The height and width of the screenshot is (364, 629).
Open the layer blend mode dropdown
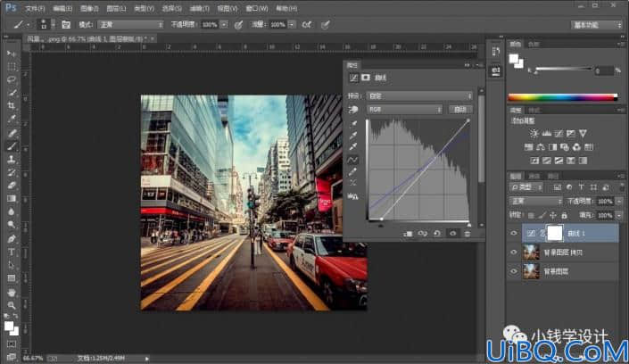point(535,201)
